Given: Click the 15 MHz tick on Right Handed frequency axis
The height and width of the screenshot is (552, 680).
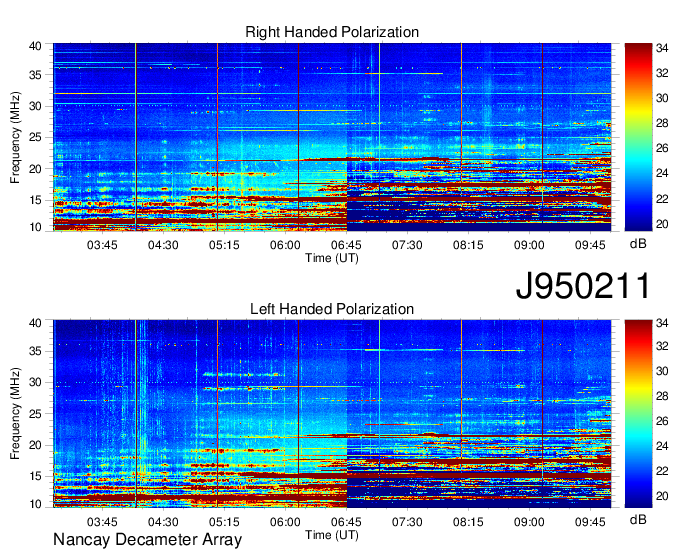Looking at the screenshot, I should coord(35,200).
